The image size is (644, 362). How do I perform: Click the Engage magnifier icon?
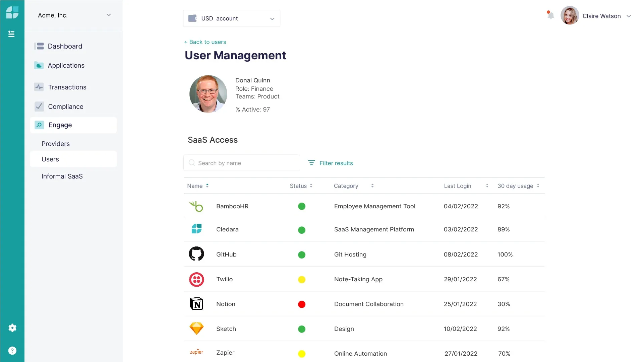tap(39, 125)
